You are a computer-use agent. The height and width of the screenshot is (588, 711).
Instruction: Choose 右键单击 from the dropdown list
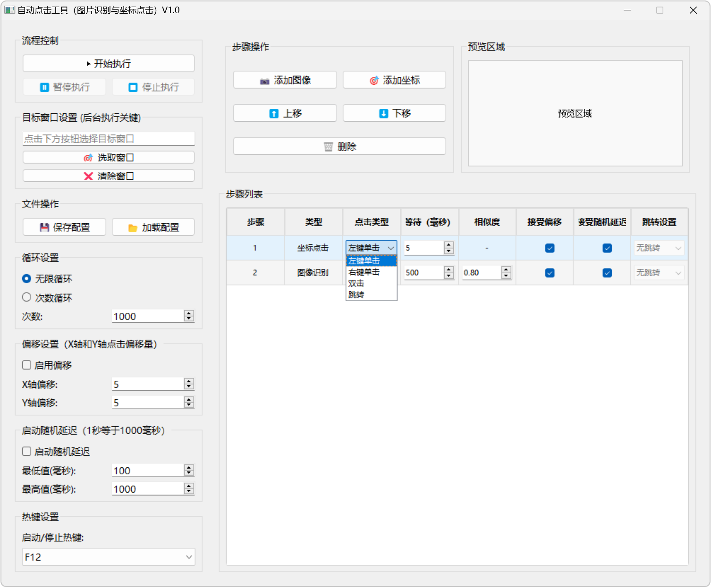pyautogui.click(x=372, y=272)
